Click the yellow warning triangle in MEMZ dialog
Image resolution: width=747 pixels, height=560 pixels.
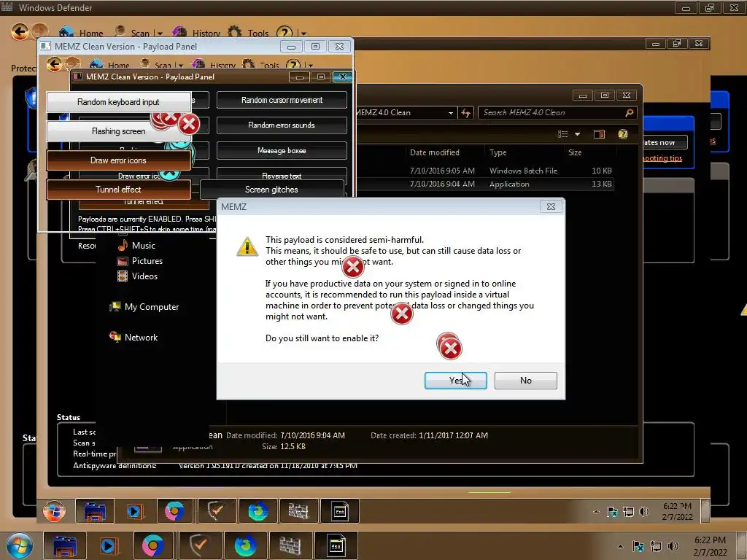click(x=247, y=246)
